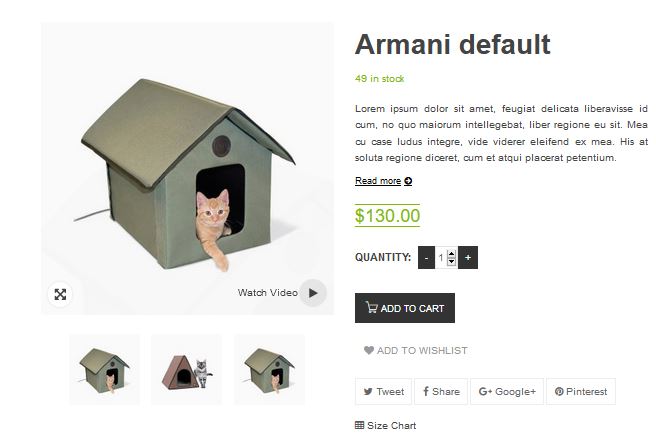656x440 pixels.
Task: Click the shopping cart icon on Add to Cart
Action: [x=371, y=307]
